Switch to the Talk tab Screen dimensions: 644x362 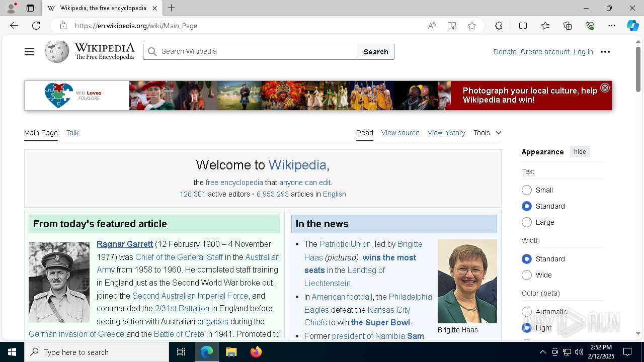point(72,133)
